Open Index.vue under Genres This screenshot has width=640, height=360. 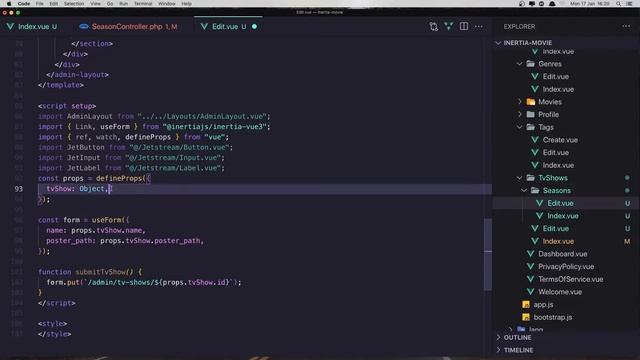(x=558, y=89)
